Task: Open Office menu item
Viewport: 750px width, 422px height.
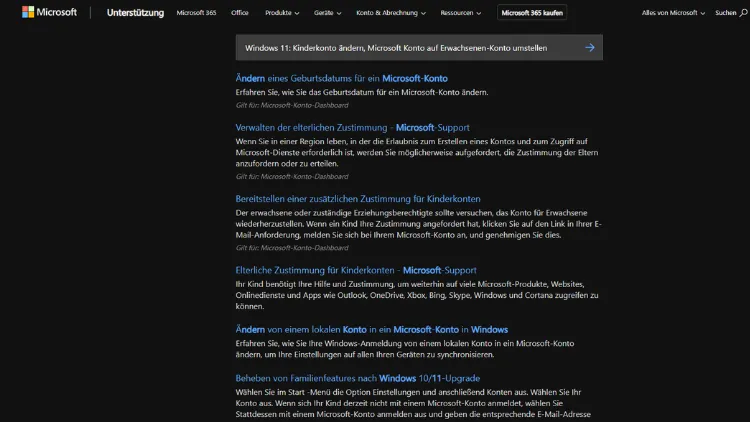Action: pyautogui.click(x=240, y=13)
